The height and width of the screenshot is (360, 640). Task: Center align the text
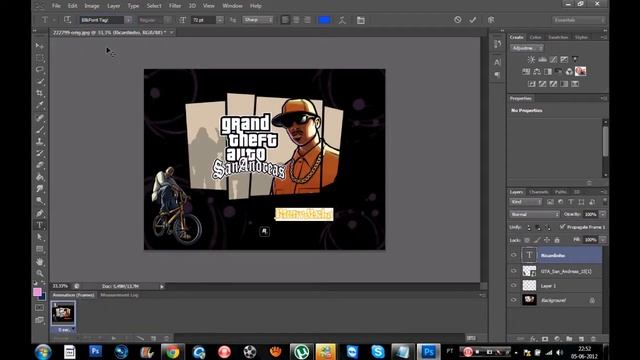(296, 20)
